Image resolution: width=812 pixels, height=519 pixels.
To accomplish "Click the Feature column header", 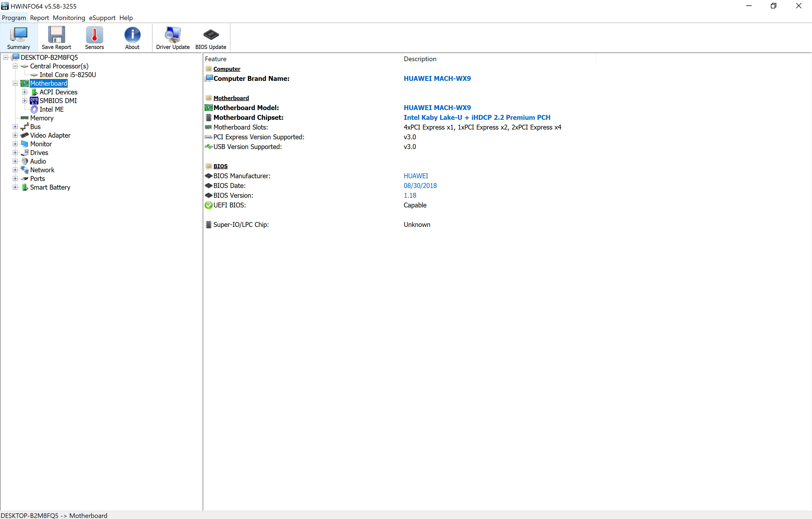I will pyautogui.click(x=303, y=59).
